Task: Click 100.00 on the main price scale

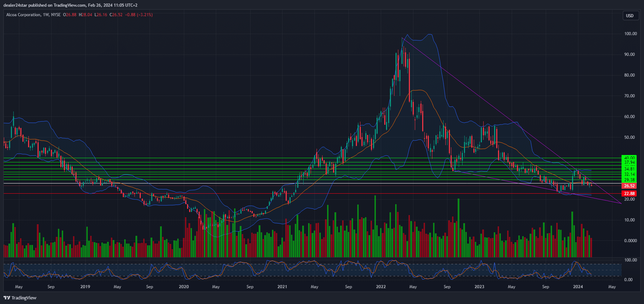Action: click(x=630, y=34)
